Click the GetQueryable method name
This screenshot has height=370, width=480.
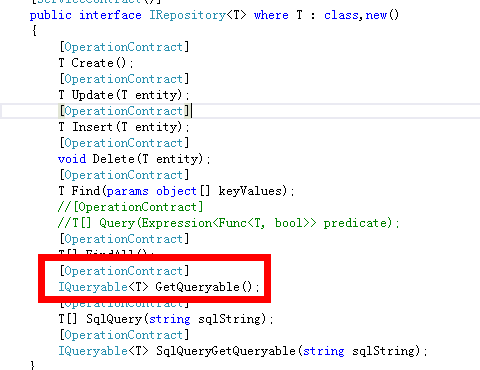click(198, 287)
